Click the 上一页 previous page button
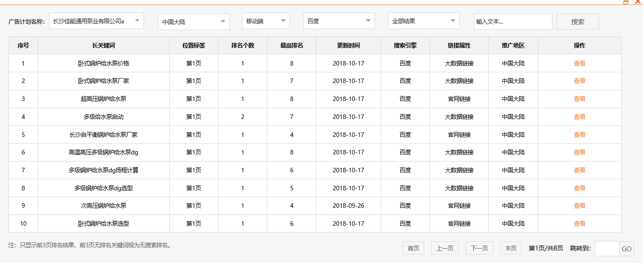Viewport: 644px width, 263px height. (x=444, y=248)
